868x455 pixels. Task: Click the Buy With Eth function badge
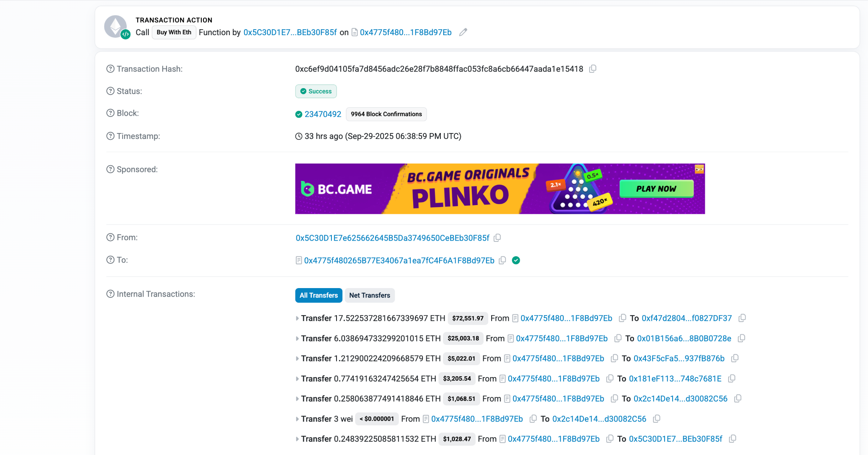coord(174,32)
